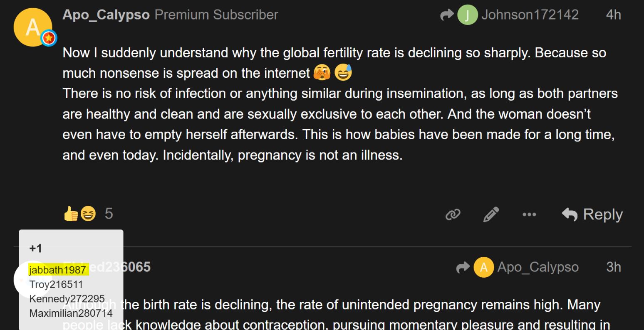
Task: Choose Kennedy272295 from the reactions list
Action: click(67, 298)
